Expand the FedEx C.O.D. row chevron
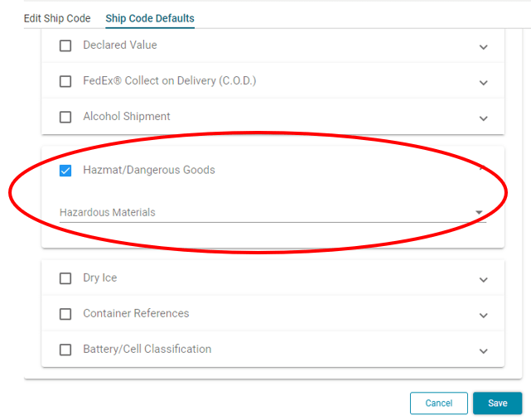 (x=484, y=83)
